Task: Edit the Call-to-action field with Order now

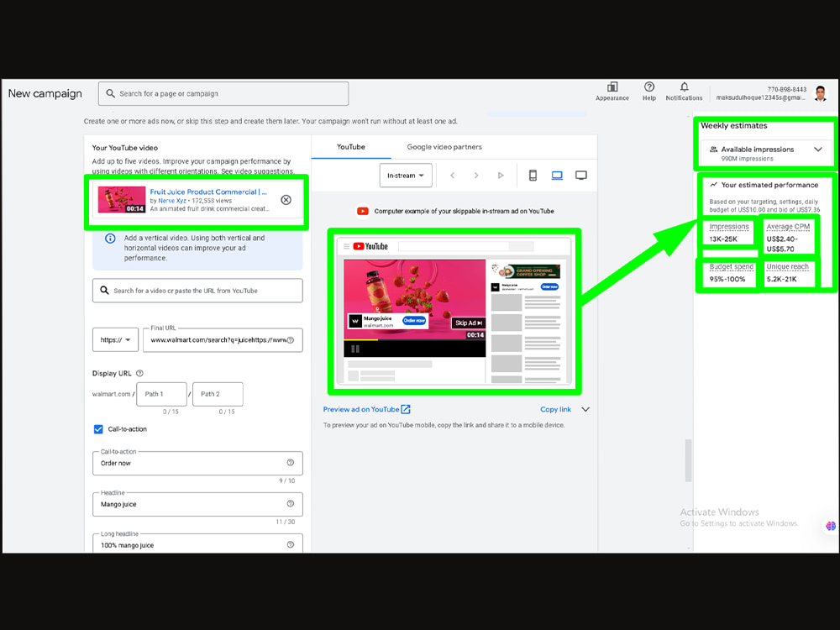Action: [x=197, y=463]
